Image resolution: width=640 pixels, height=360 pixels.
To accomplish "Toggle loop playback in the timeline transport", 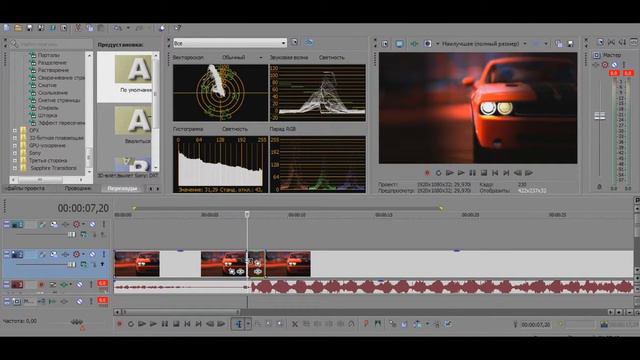I will coord(131,324).
